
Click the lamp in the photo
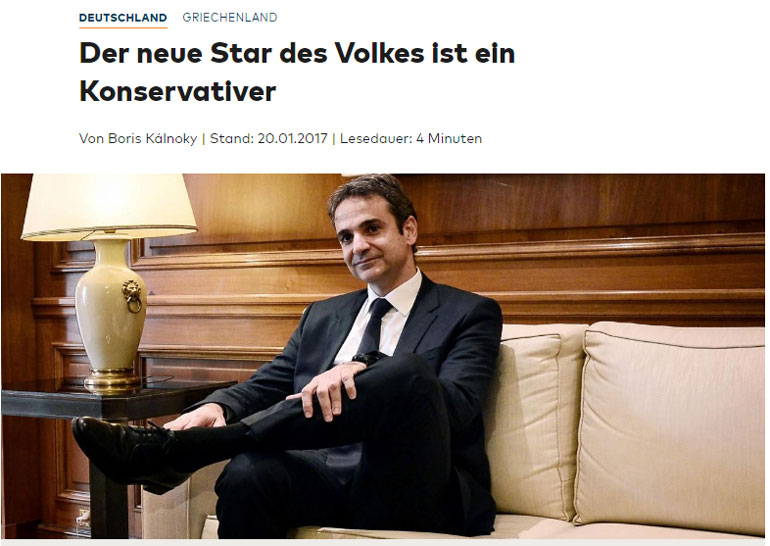[110, 280]
